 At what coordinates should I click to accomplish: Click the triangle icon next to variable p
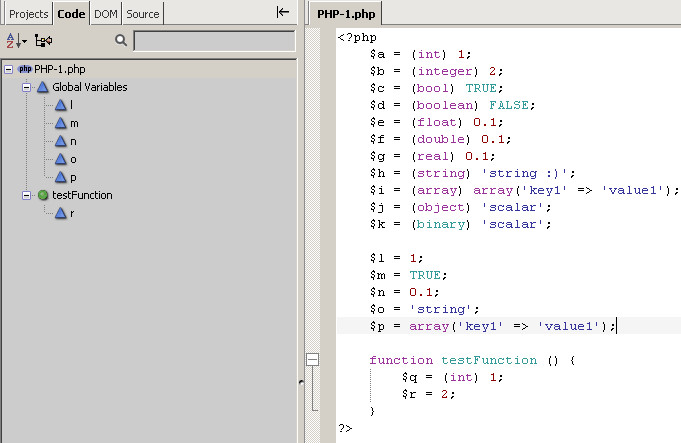tap(61, 177)
